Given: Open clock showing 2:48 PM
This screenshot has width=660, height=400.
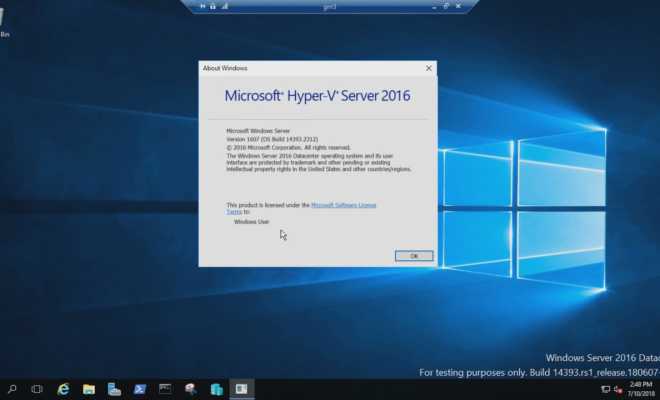Looking at the screenshot, I should pos(641,389).
